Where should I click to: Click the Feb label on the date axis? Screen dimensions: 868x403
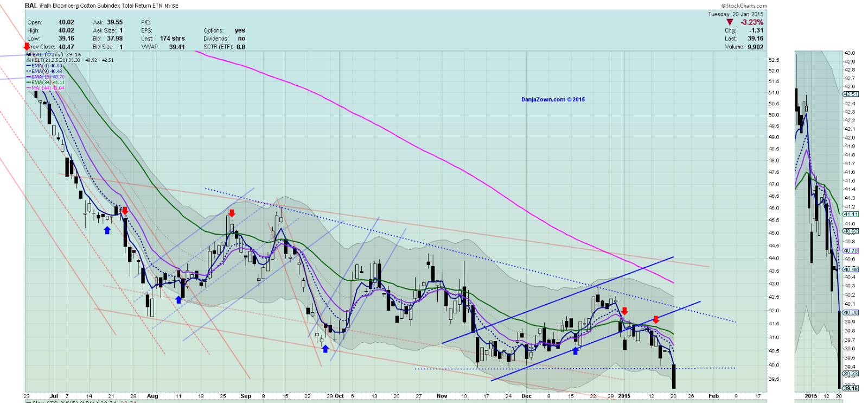[x=713, y=396]
